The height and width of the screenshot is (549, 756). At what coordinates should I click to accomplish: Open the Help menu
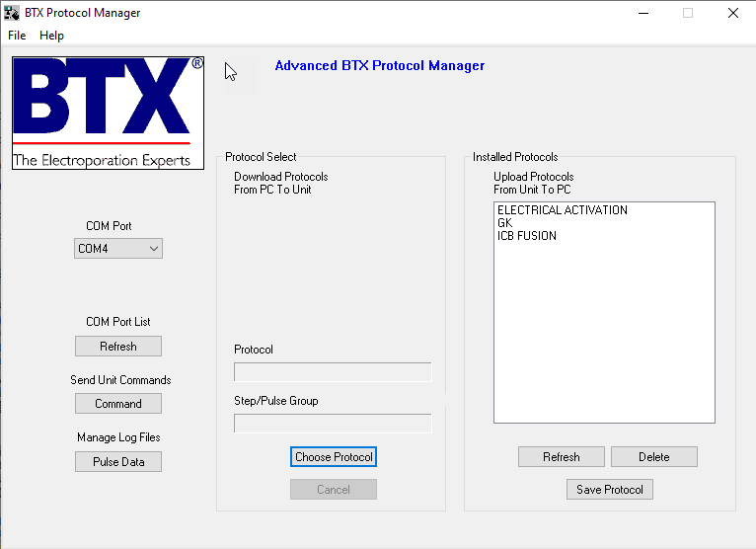[x=51, y=36]
